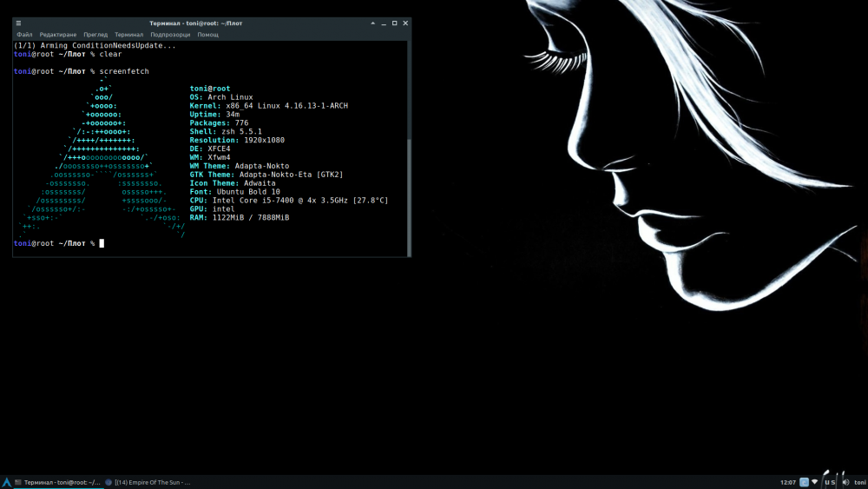This screenshot has height=489, width=868.
Task: Click the 'GPU: intel' line
Action: [212, 208]
